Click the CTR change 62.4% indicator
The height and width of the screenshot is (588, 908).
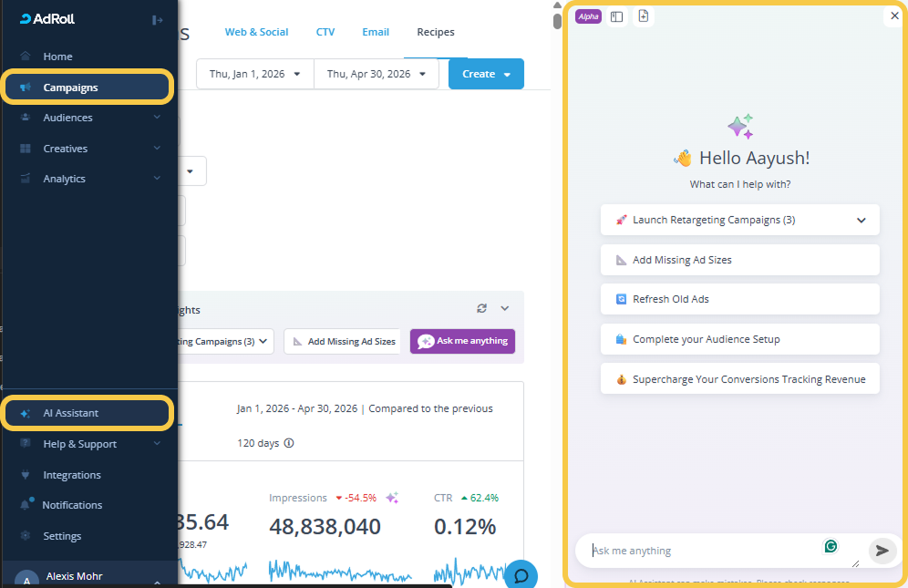(x=480, y=498)
